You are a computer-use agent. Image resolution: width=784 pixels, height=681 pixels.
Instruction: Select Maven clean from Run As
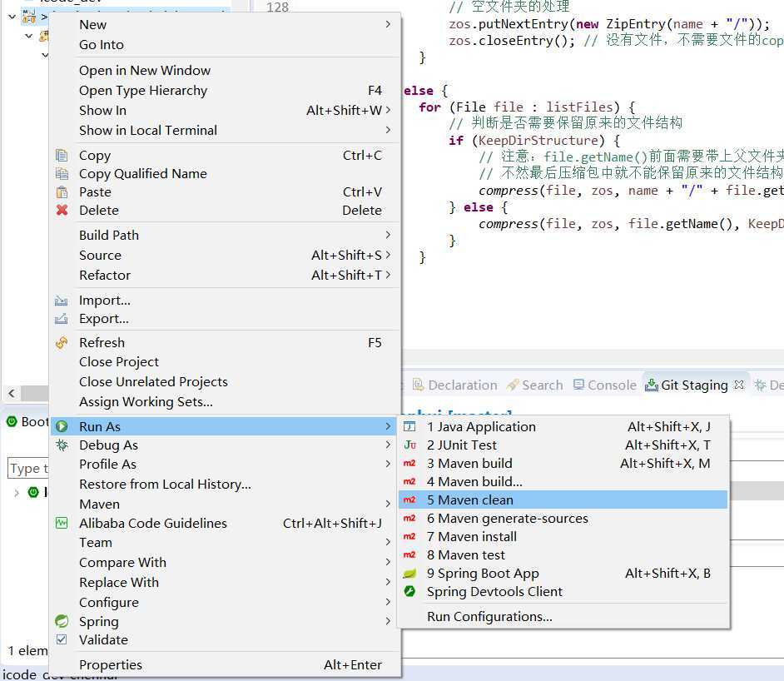(x=563, y=500)
